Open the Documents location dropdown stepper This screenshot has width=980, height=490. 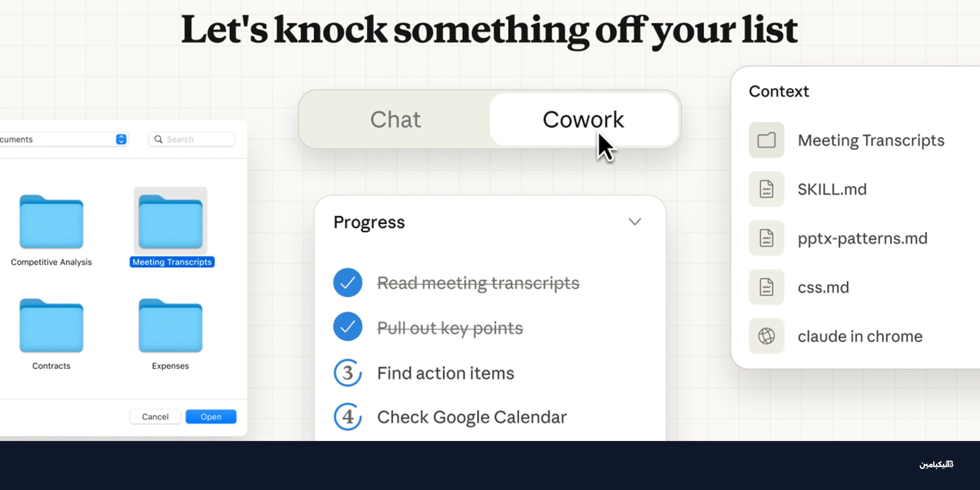point(121,139)
